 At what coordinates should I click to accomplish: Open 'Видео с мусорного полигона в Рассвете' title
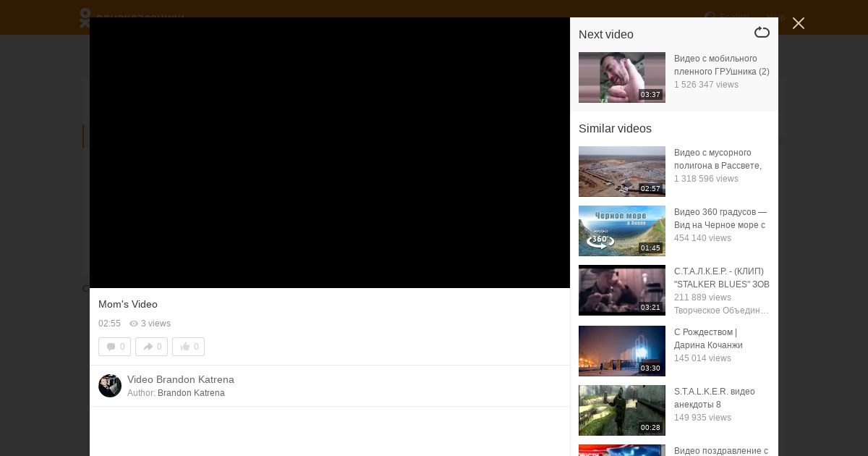coord(718,159)
